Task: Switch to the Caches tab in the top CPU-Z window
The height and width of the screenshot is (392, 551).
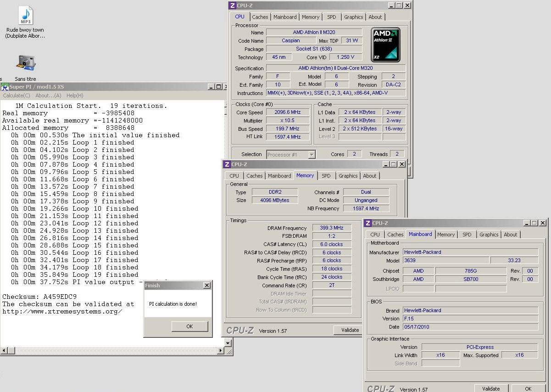Action: pos(260,17)
